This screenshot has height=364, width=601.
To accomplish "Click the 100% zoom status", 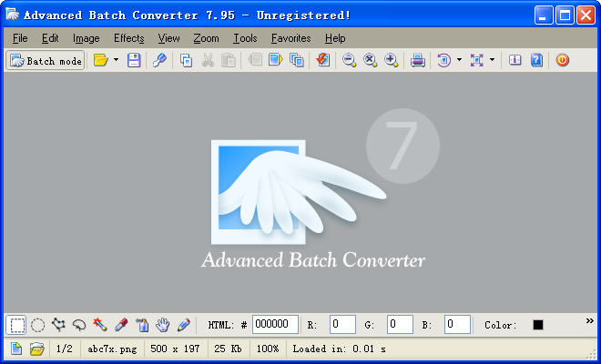I will [268, 349].
